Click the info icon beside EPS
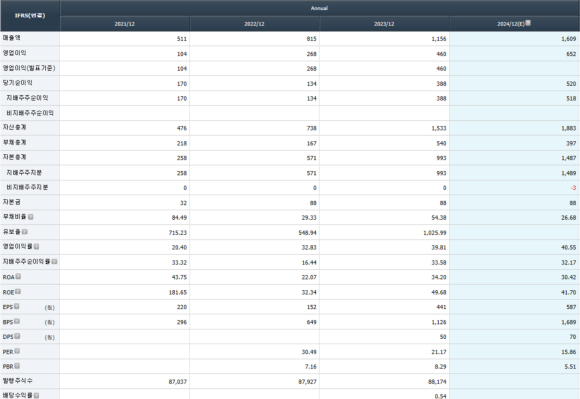Viewport: 580px width, 399px height. 17,307
